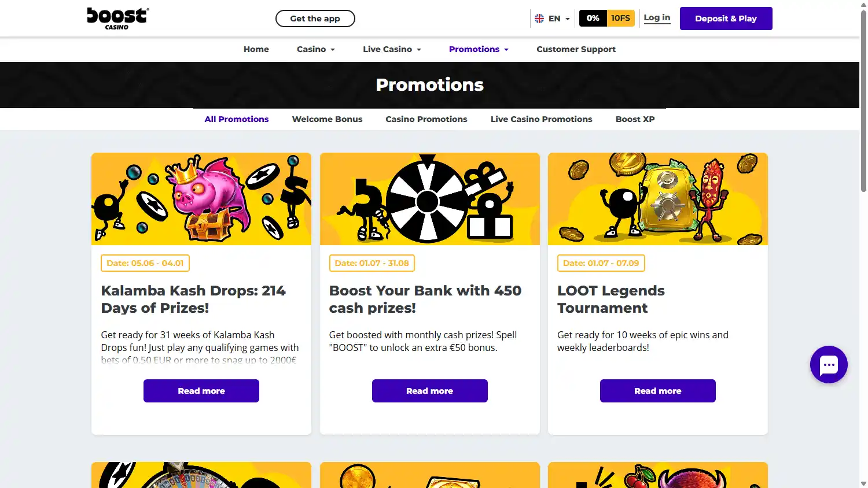Read more about LOOT Legends Tournament
This screenshot has width=868, height=488.
tap(657, 391)
